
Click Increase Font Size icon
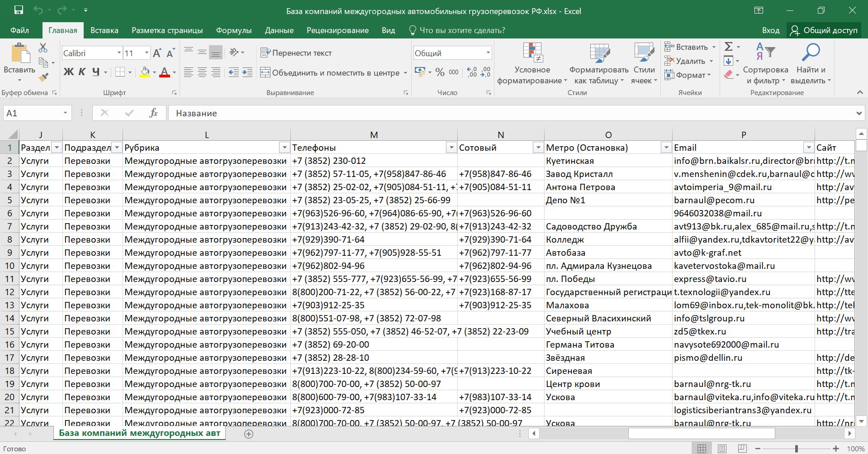(x=157, y=53)
